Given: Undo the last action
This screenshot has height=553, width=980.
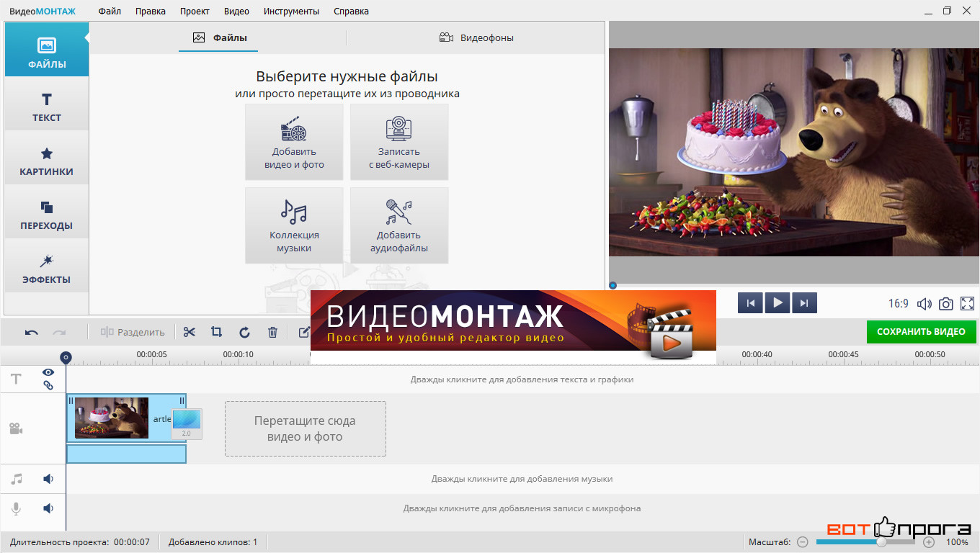Looking at the screenshot, I should click(x=32, y=332).
